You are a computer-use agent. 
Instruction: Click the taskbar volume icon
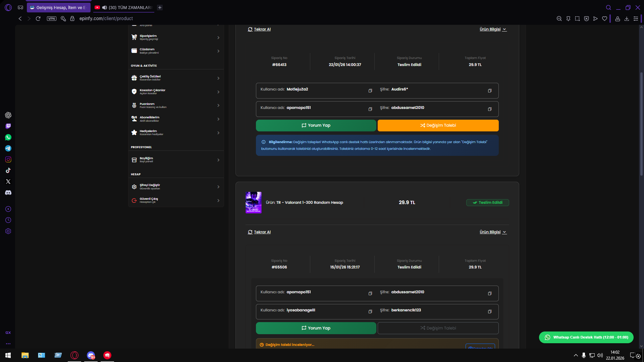pyautogui.click(x=600, y=355)
